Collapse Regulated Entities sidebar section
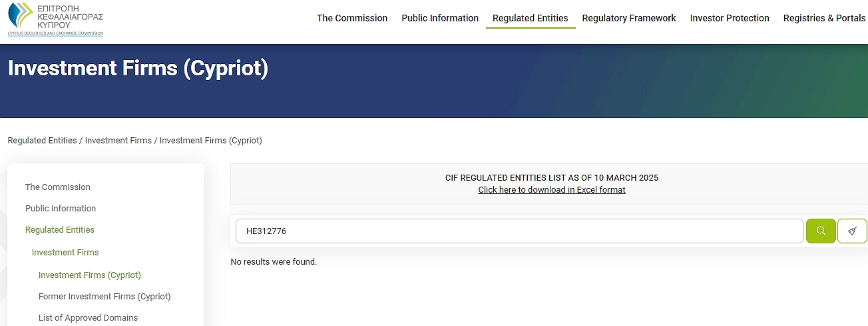This screenshot has width=868, height=326. [60, 230]
